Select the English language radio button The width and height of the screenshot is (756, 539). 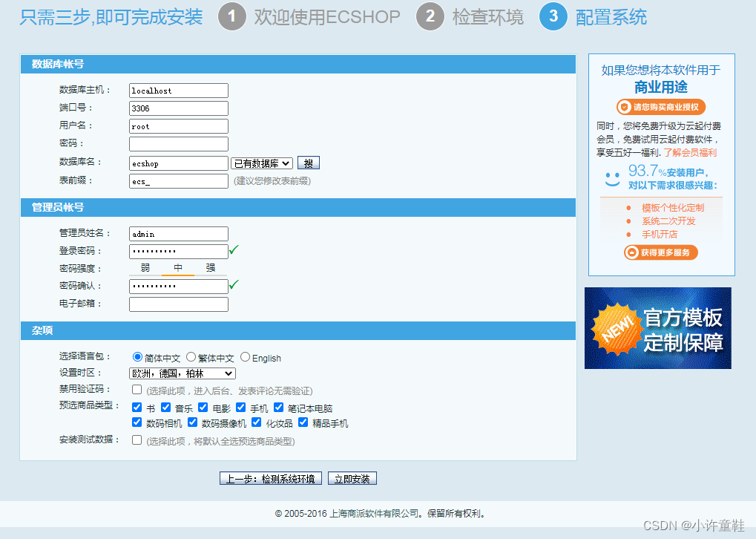(245, 357)
